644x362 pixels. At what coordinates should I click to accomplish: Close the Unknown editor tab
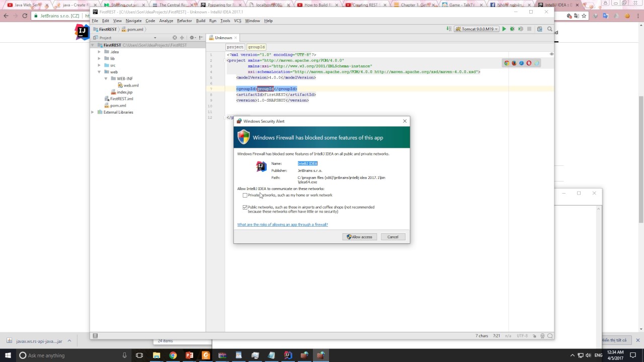(235, 38)
